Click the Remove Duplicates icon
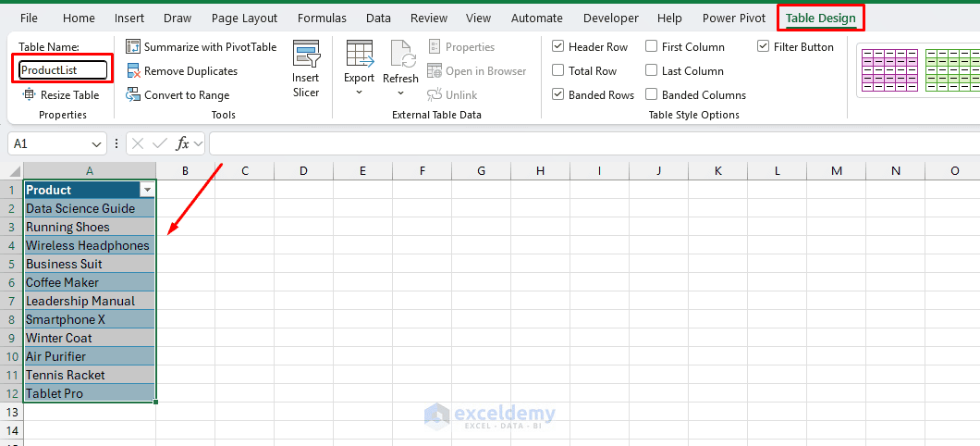The image size is (980, 446). [133, 71]
